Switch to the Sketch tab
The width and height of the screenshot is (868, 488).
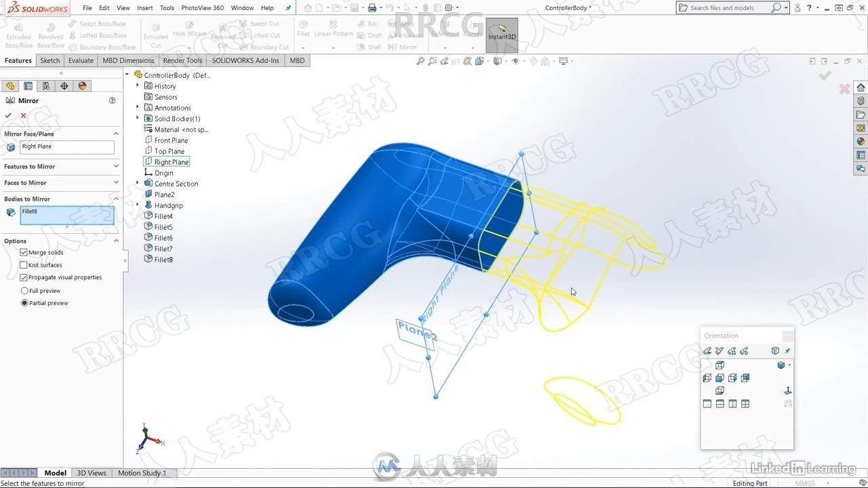point(50,60)
